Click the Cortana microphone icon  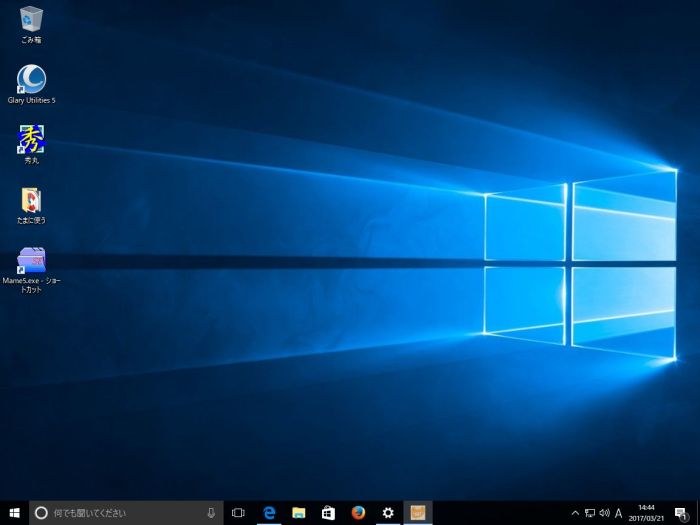click(x=211, y=513)
